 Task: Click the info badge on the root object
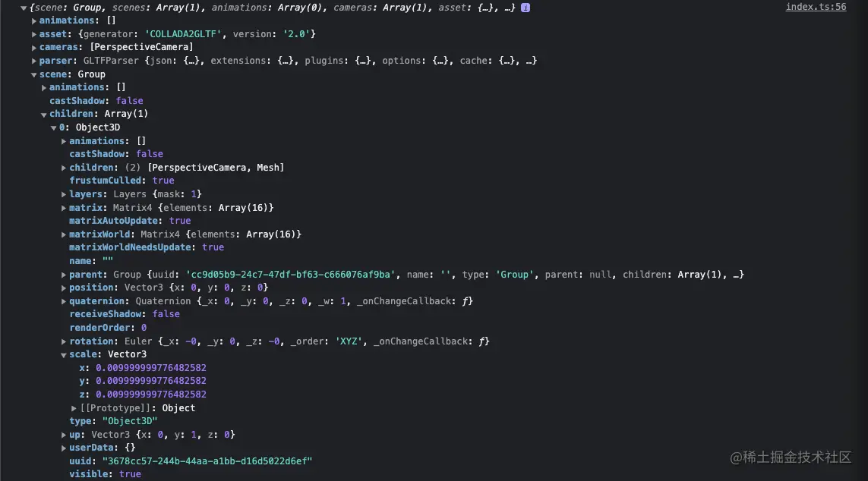coord(526,8)
